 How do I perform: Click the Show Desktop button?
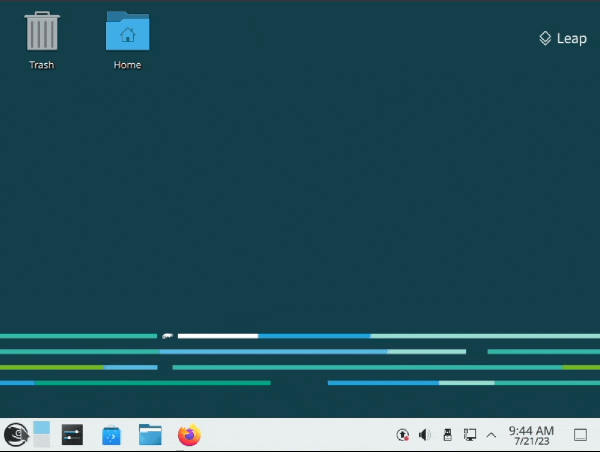click(x=580, y=435)
